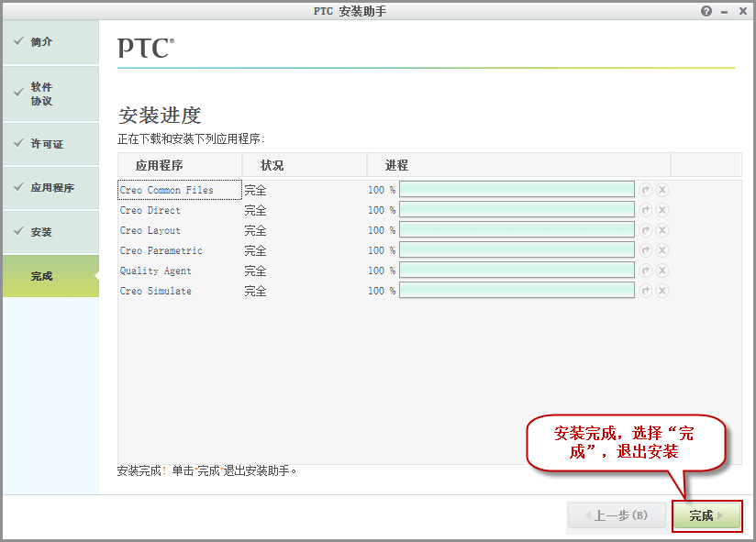The width and height of the screenshot is (756, 542).
Task: Click the 100 % value for Creo Simulate
Action: coord(382,291)
